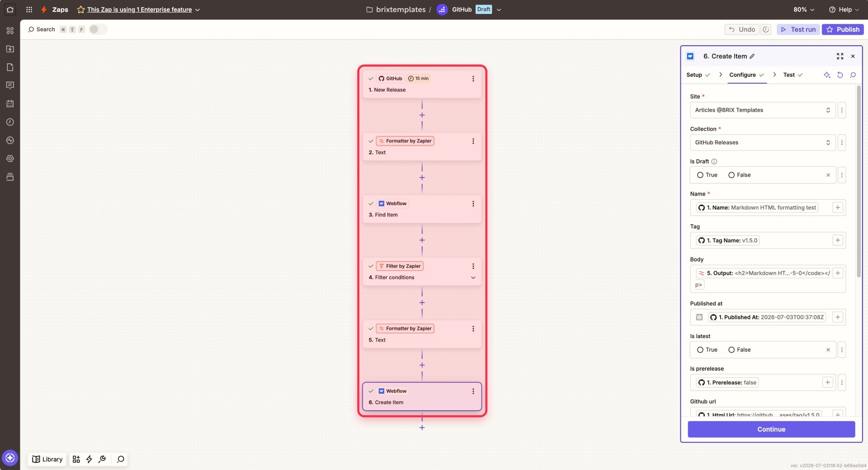Switch to the Test tab
The image size is (868, 470).
coord(793,75)
